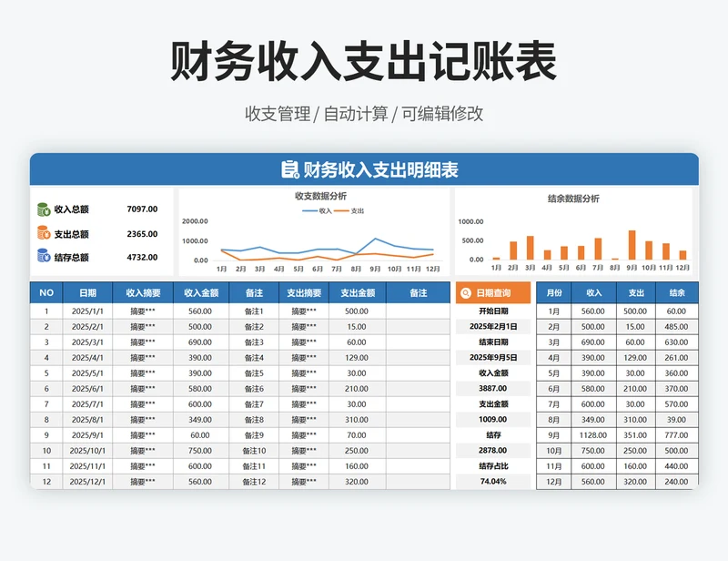
Task: Click the 9月 bar in 结余数据分析 chart
Action: (632, 245)
